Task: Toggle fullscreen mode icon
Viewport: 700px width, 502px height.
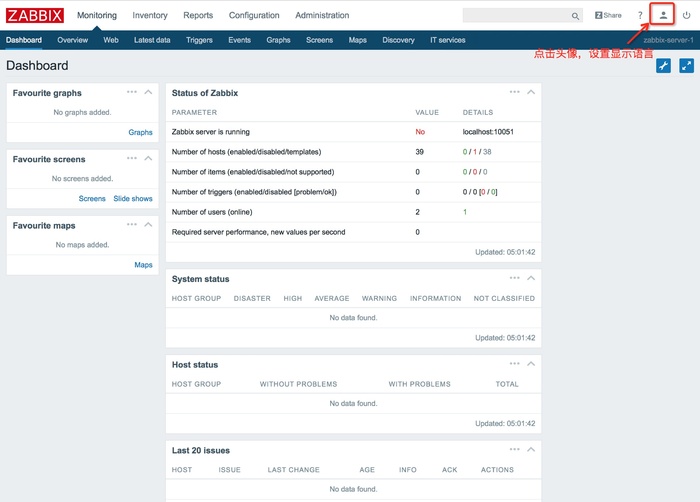Action: point(686,66)
